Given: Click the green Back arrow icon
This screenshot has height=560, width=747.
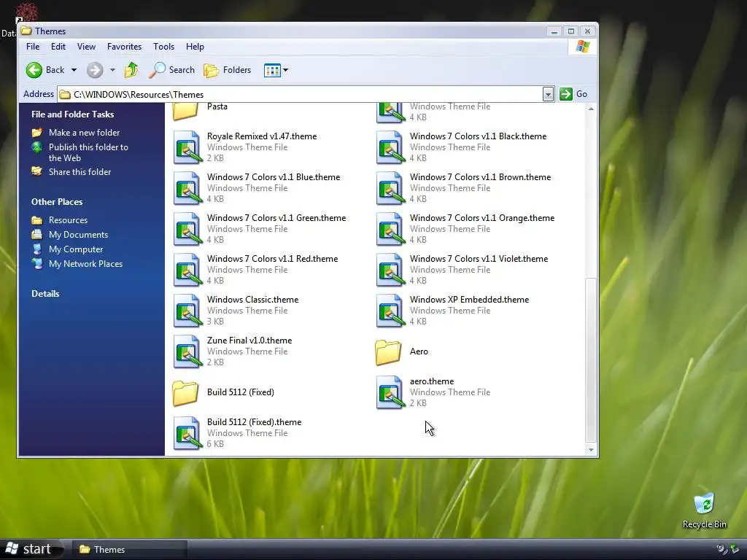Looking at the screenshot, I should (34, 70).
